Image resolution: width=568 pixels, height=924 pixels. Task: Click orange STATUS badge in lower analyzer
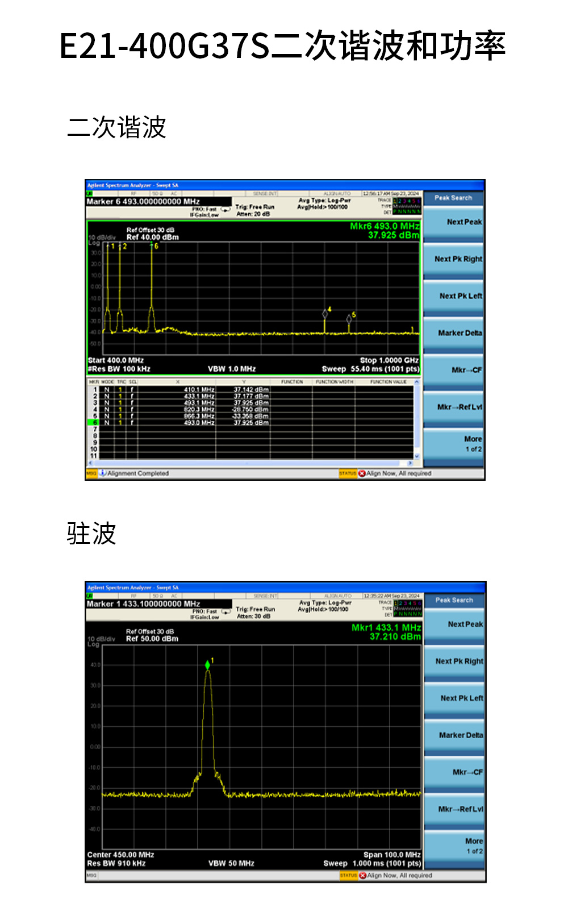(348, 876)
